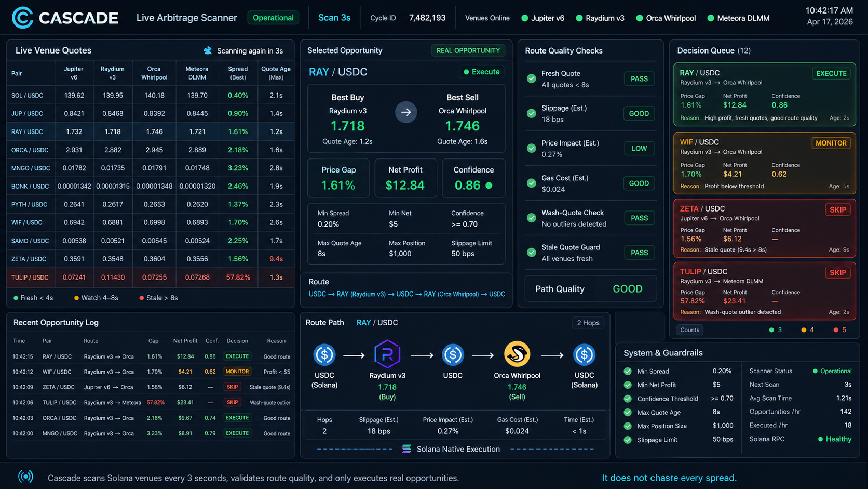Image resolution: width=868 pixels, height=489 pixels.
Task: Click the arrow icon between Best Buy and Best Sell
Action: (406, 112)
